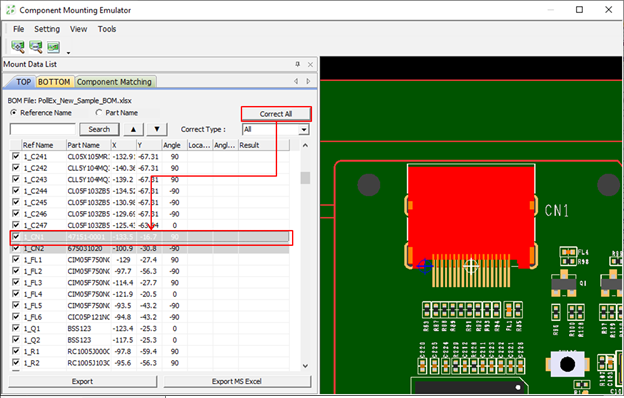The width and height of the screenshot is (624, 398).
Task: Click the tab scroll right arrow
Action: coord(308,81)
